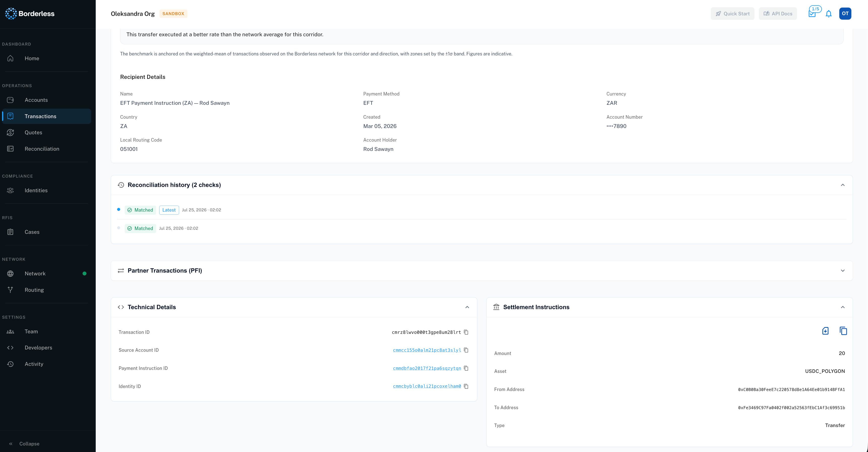The image size is (868, 452).
Task: Copy all settlement instructions
Action: click(x=843, y=331)
